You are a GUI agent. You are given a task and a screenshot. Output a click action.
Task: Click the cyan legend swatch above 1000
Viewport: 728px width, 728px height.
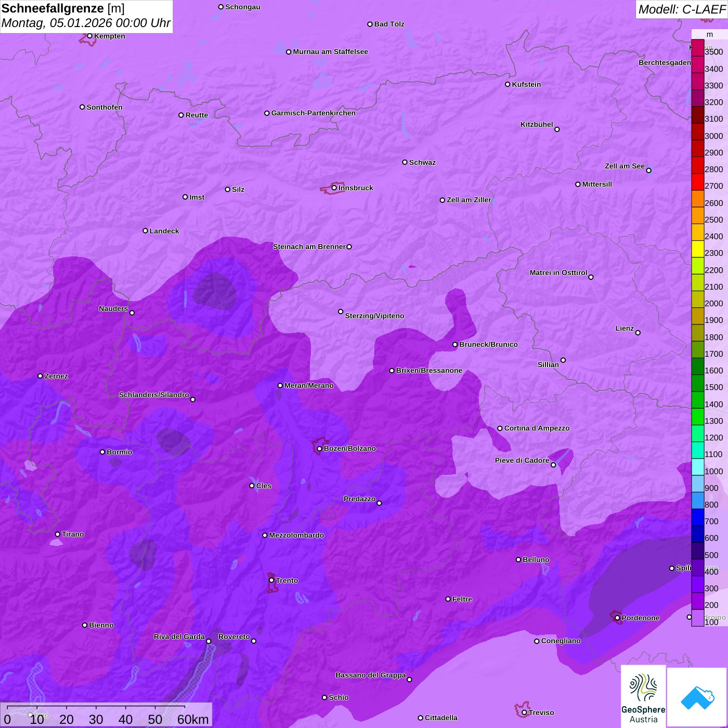pos(697,466)
